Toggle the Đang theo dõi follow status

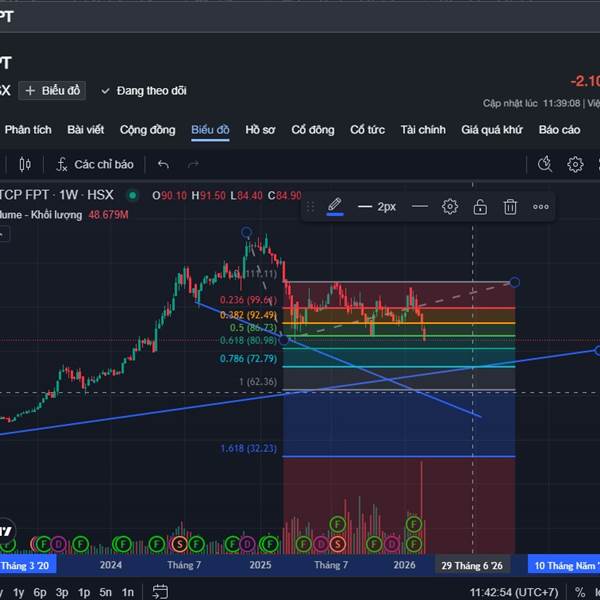point(144,91)
